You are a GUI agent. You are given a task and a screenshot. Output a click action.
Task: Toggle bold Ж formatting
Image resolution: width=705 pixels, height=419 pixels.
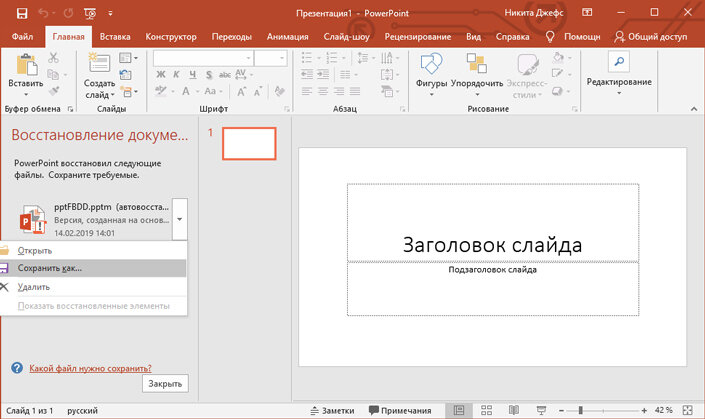(161, 75)
